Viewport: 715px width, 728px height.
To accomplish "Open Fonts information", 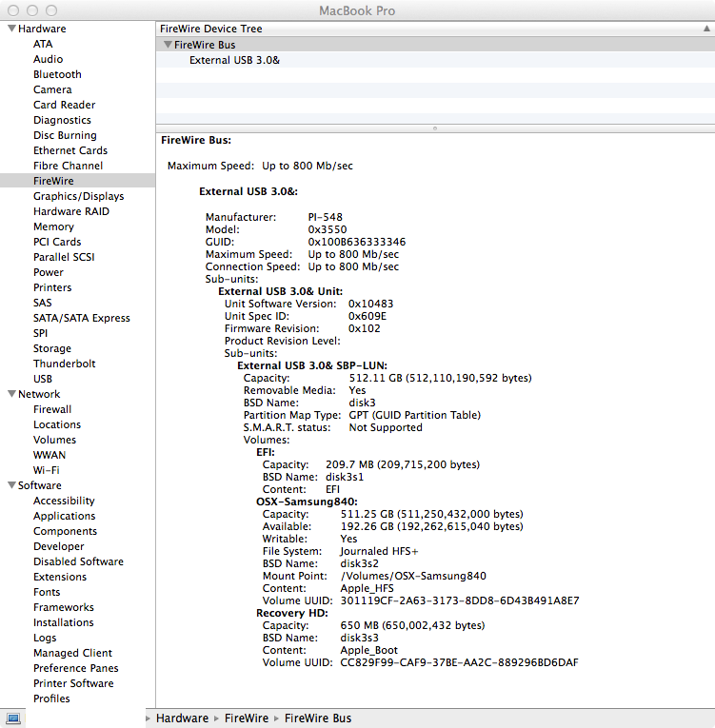I will [x=47, y=593].
